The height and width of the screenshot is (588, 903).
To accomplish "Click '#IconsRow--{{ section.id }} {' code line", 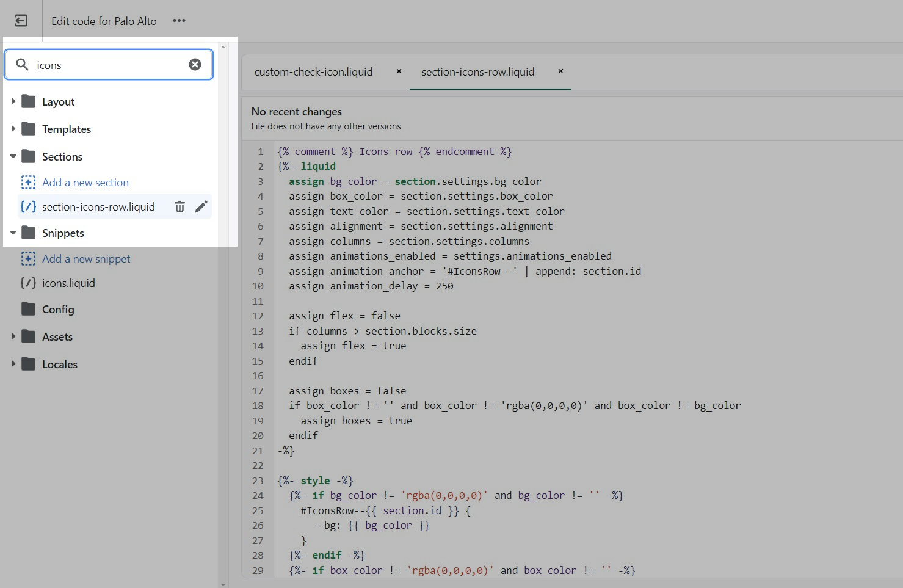I will click(386, 510).
